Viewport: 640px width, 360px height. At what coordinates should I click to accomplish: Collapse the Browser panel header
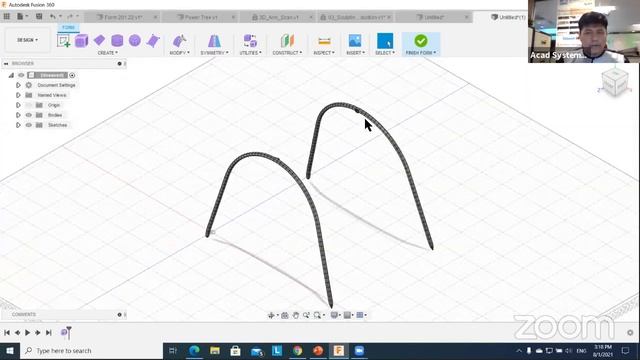coord(6,64)
